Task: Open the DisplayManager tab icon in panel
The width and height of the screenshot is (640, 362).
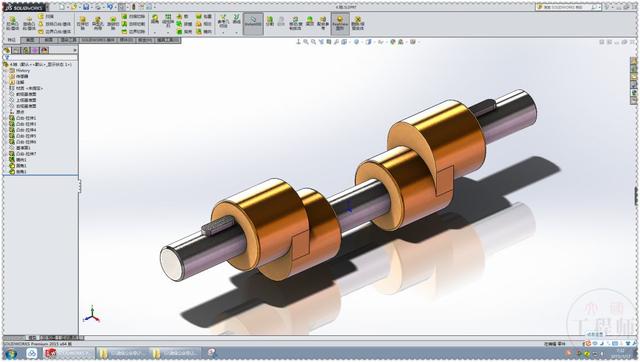Action: [x=44, y=50]
